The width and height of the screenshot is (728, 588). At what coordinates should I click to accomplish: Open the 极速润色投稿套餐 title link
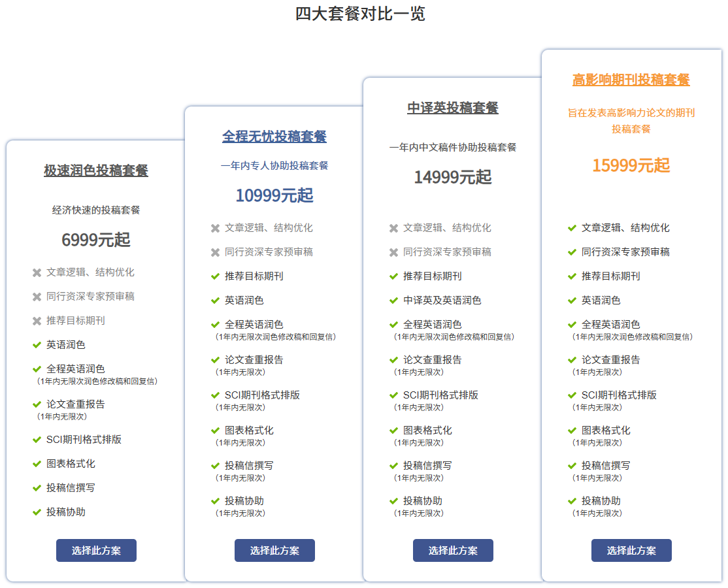[x=96, y=171]
